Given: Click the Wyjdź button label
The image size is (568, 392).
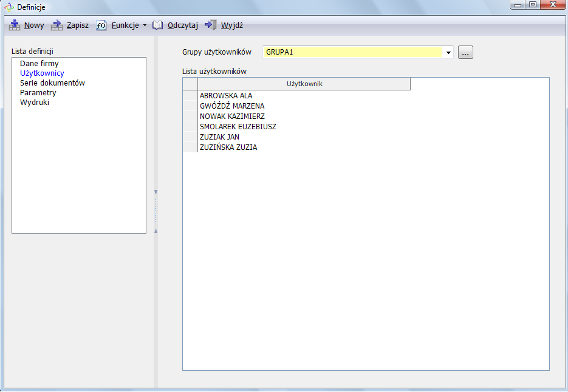Looking at the screenshot, I should tap(232, 25).
